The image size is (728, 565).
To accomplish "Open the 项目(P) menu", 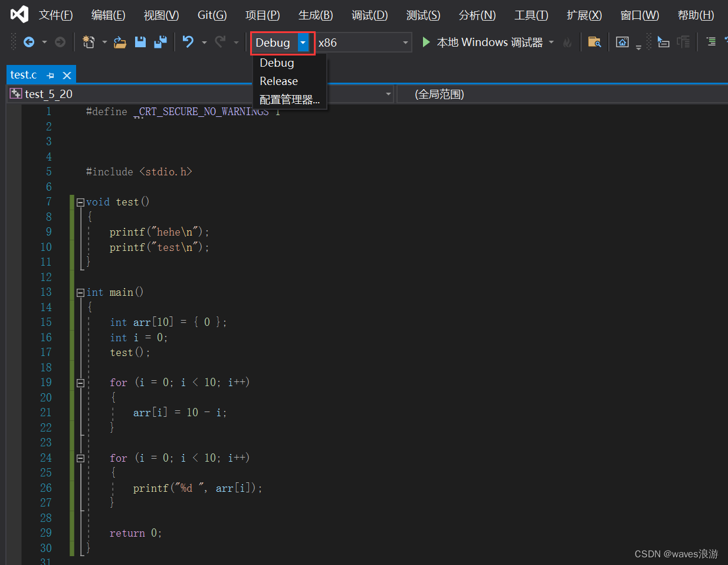I will tap(263, 15).
